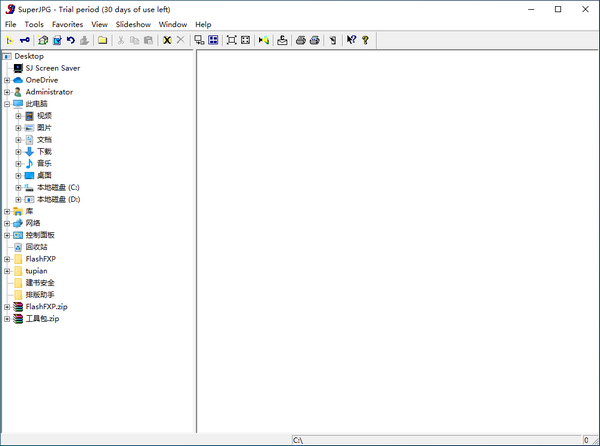
Task: Select the 桌面 folder label
Action: (44, 175)
